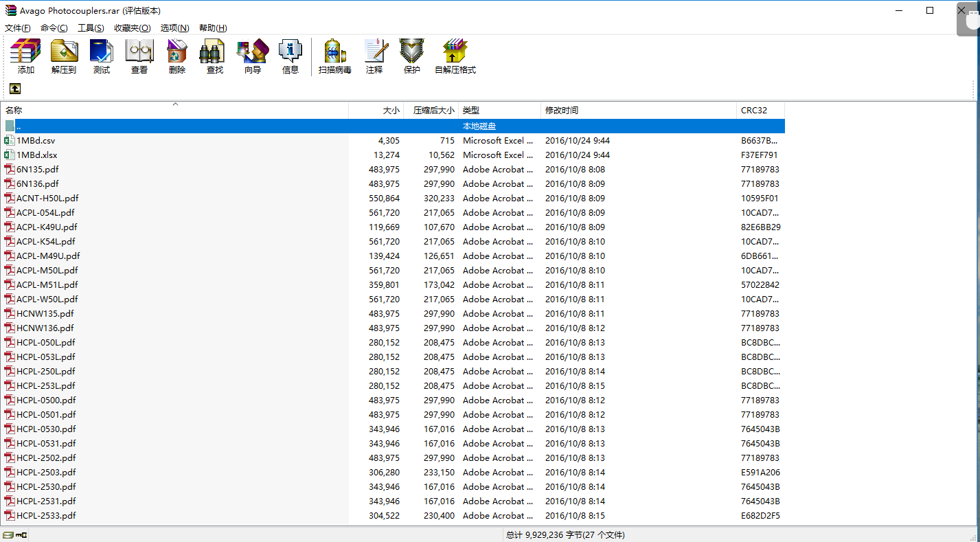
Task: Open the 帮助(H) menu
Action: click(x=213, y=27)
